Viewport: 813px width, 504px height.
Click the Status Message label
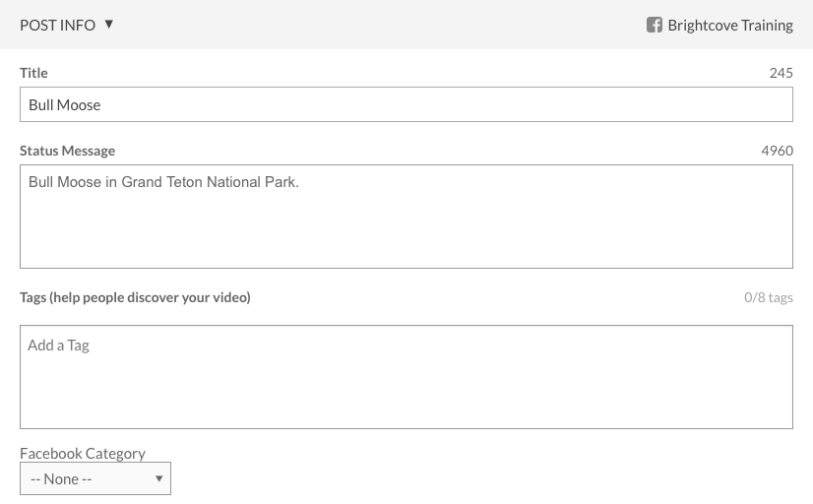(67, 151)
